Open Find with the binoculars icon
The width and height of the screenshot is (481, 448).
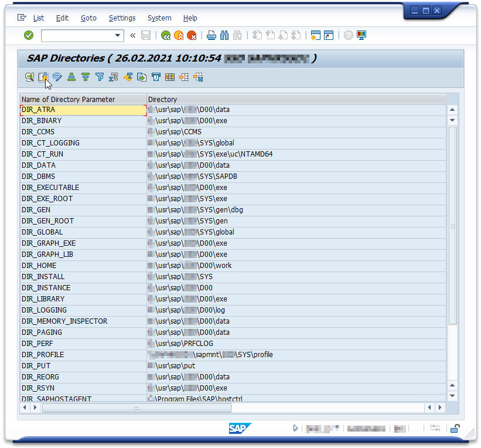[224, 35]
